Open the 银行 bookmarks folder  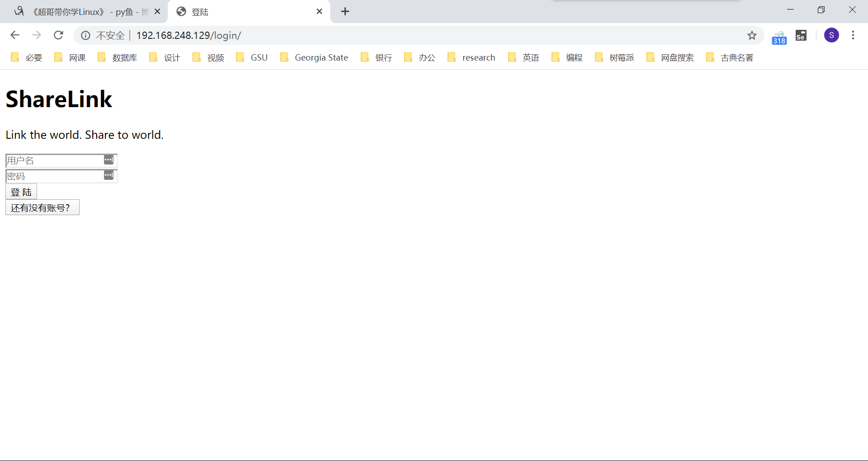pos(376,57)
